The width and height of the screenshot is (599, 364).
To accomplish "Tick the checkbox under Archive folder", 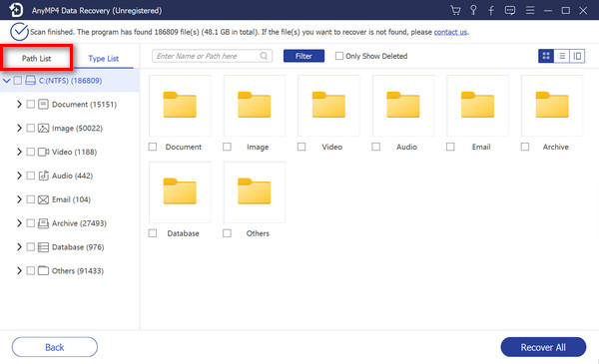I will coord(525,147).
